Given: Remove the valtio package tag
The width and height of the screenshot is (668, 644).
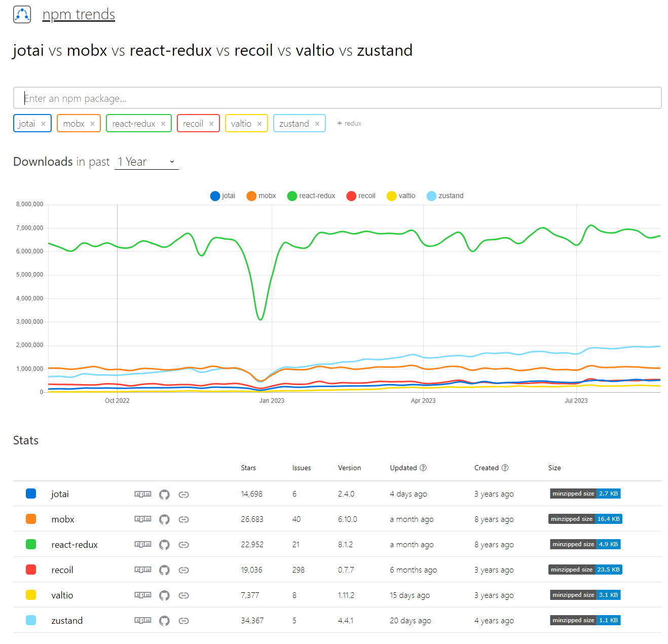Looking at the screenshot, I should 259,124.
